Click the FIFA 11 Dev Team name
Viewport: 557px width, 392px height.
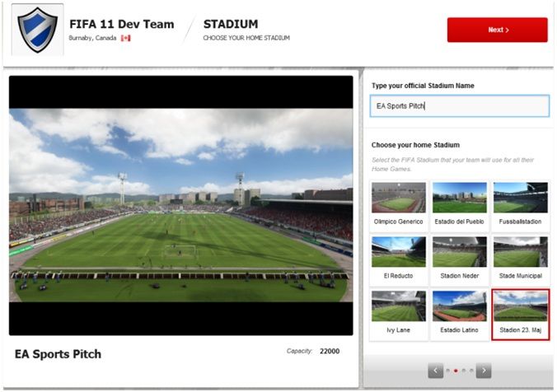coord(121,24)
